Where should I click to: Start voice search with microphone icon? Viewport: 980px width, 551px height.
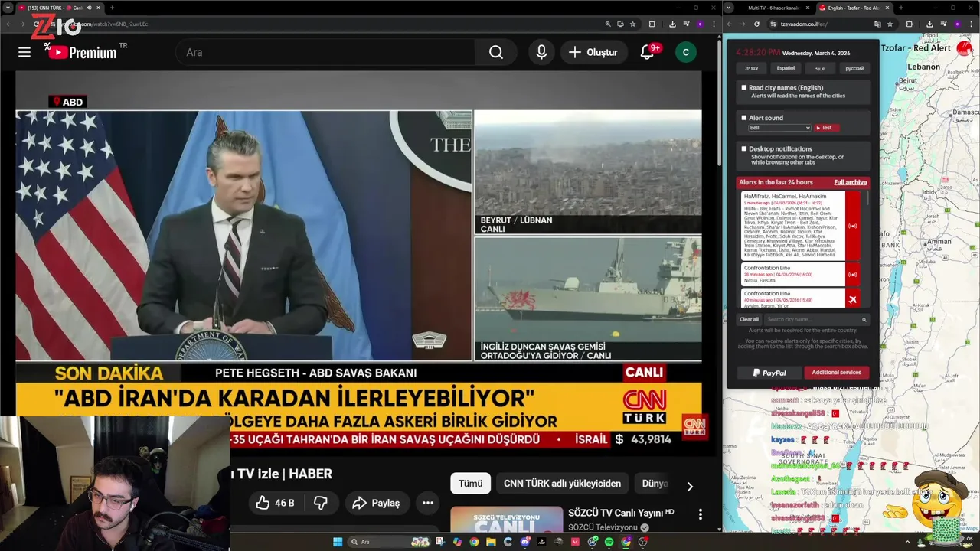(x=541, y=52)
